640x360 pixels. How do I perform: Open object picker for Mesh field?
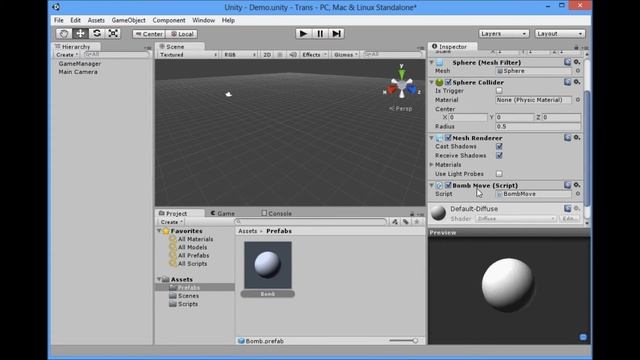point(578,71)
